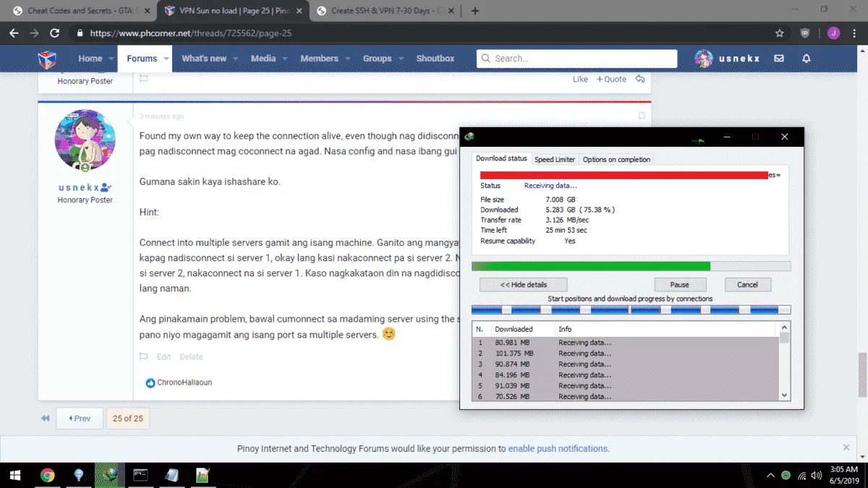Click Edit on the post
868x488 pixels.
163,356
